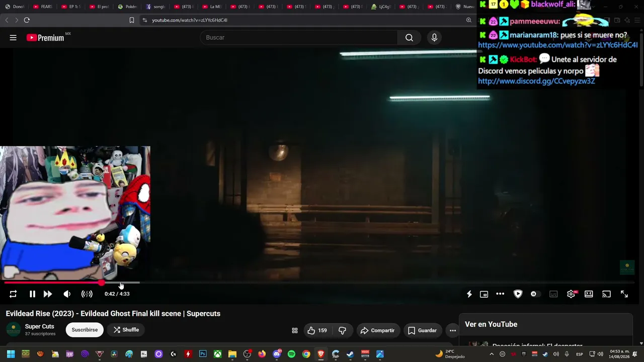The image size is (644, 362).
Task: Enter fullscreen video mode
Action: (x=624, y=294)
